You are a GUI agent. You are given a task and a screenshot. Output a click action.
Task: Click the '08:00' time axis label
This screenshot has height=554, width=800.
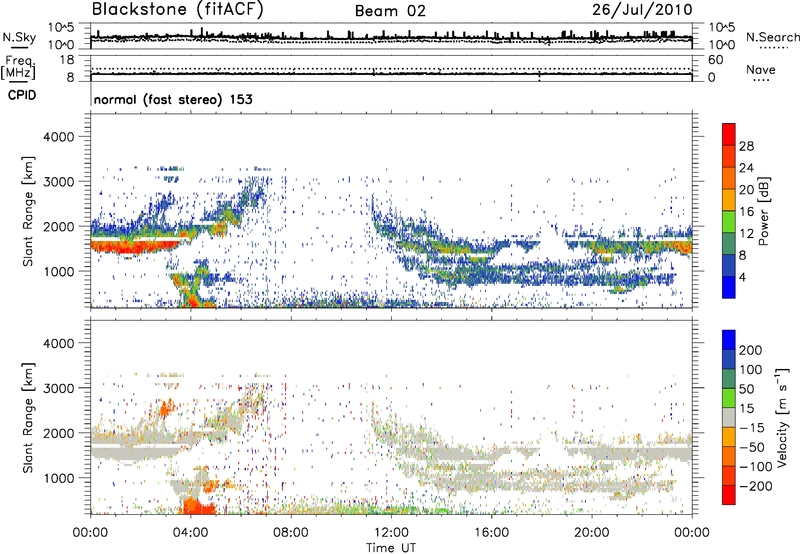(291, 533)
